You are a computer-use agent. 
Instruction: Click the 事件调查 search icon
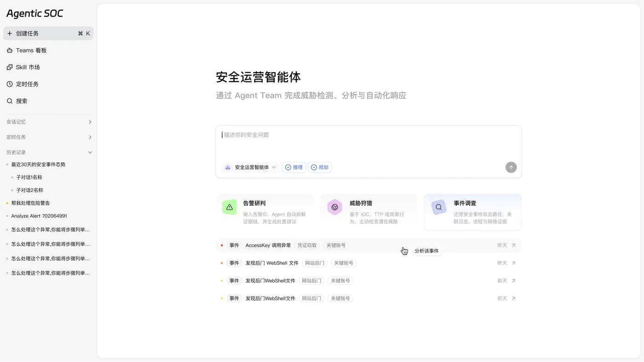pos(439,207)
